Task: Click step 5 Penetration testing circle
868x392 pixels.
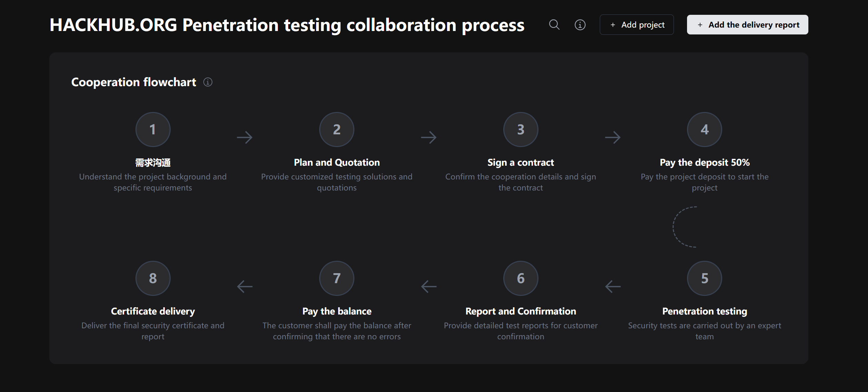Action: tap(704, 278)
